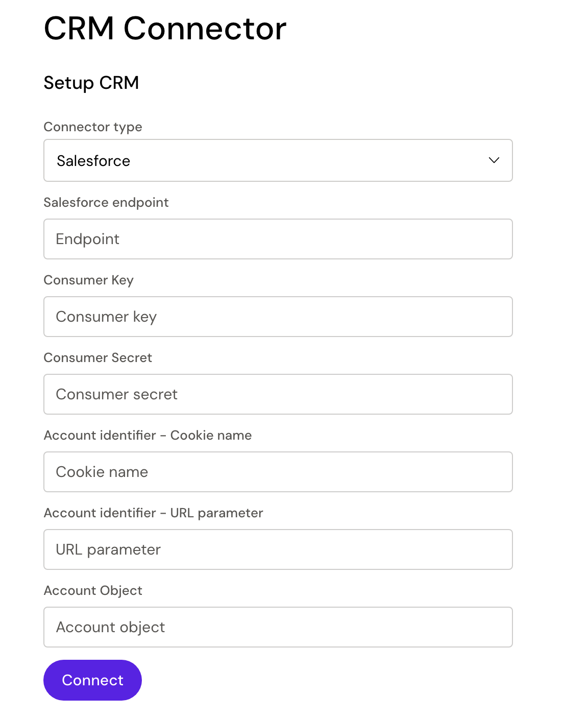Click Account identifier - URL parameter label

coord(154,513)
